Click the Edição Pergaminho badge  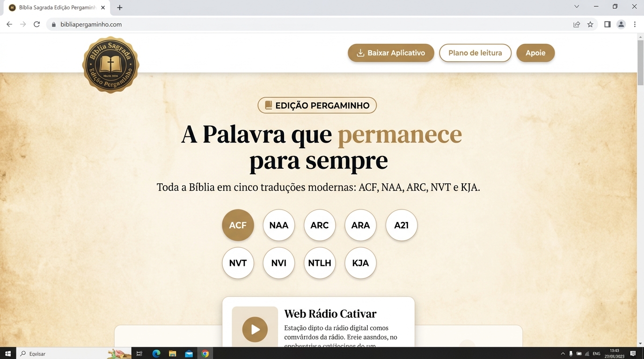coord(317,105)
